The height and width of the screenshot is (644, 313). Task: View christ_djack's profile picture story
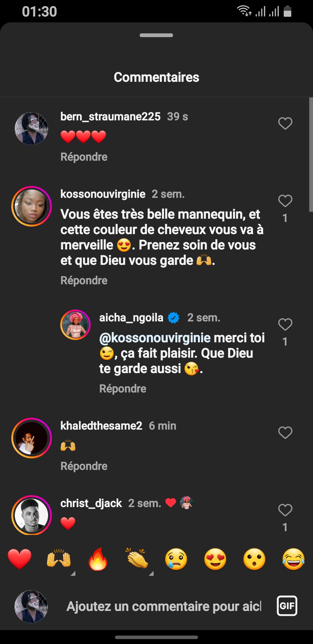[x=32, y=515]
